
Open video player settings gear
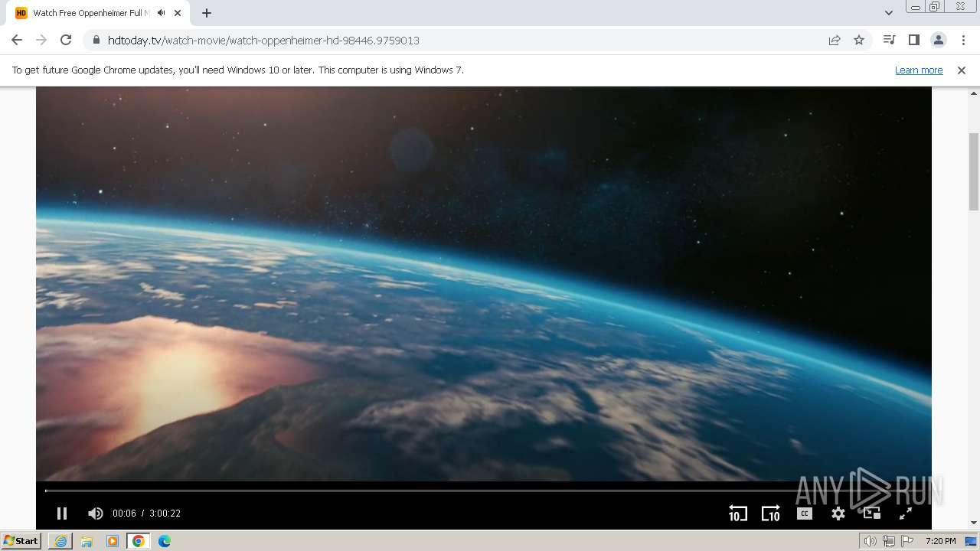838,514
